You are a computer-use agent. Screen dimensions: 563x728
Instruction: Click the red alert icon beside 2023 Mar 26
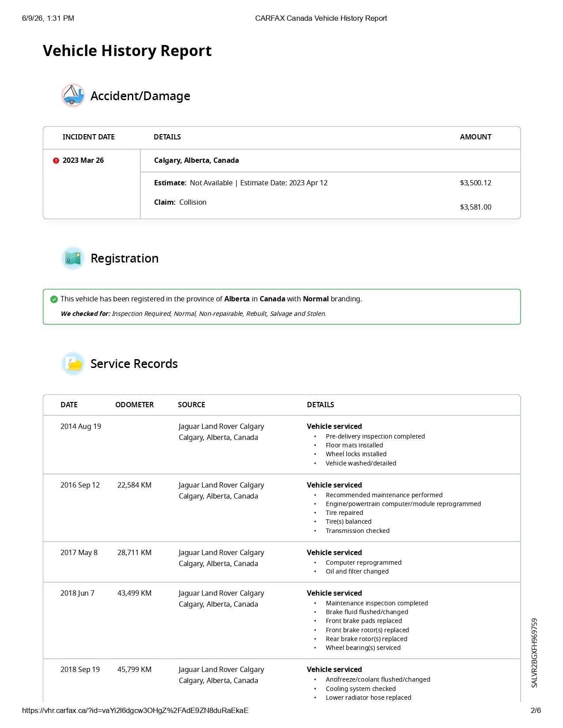56,161
